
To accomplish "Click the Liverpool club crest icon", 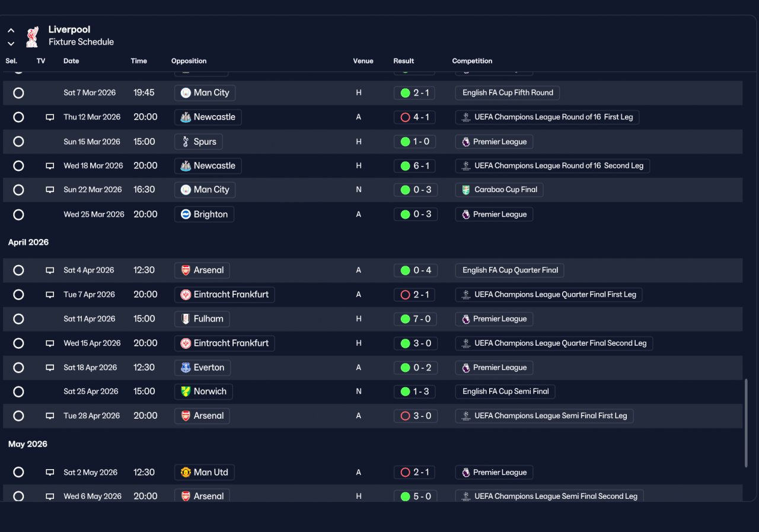I will pyautogui.click(x=32, y=36).
